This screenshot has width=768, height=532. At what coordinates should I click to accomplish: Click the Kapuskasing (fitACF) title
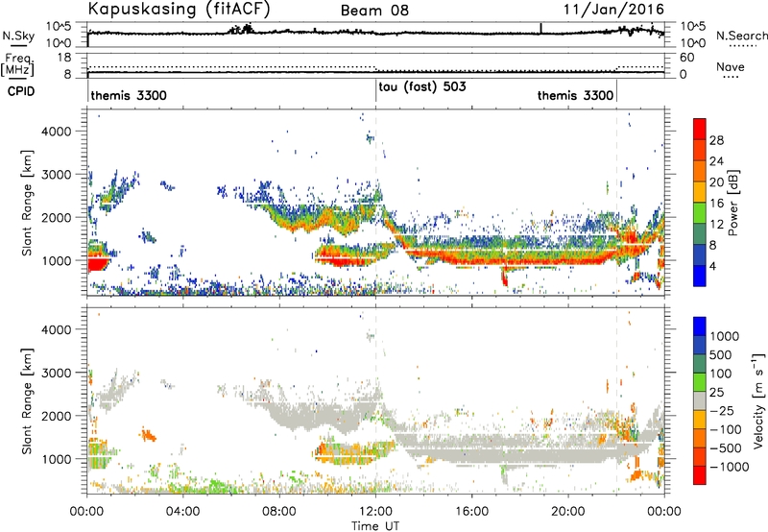(179, 10)
